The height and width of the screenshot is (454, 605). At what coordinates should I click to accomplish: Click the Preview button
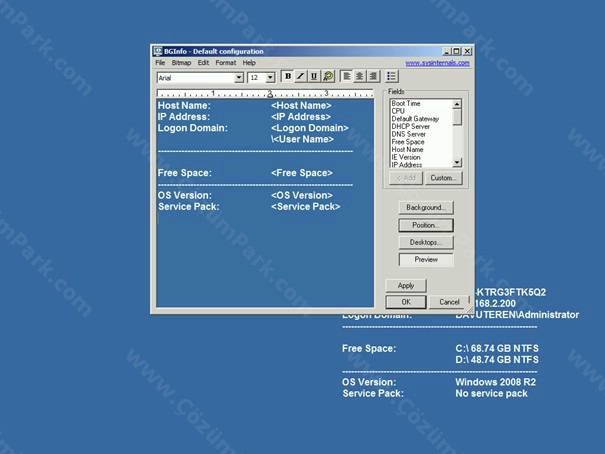click(x=426, y=260)
